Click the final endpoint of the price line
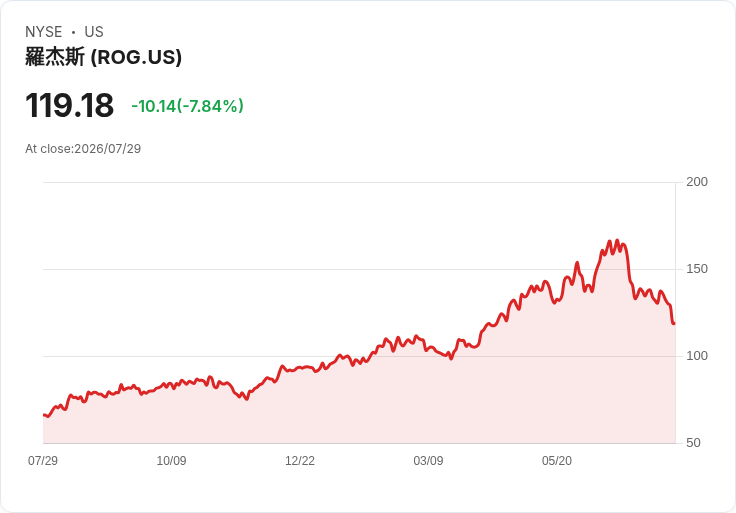Screen dimensions: 736x513 click(x=674, y=323)
